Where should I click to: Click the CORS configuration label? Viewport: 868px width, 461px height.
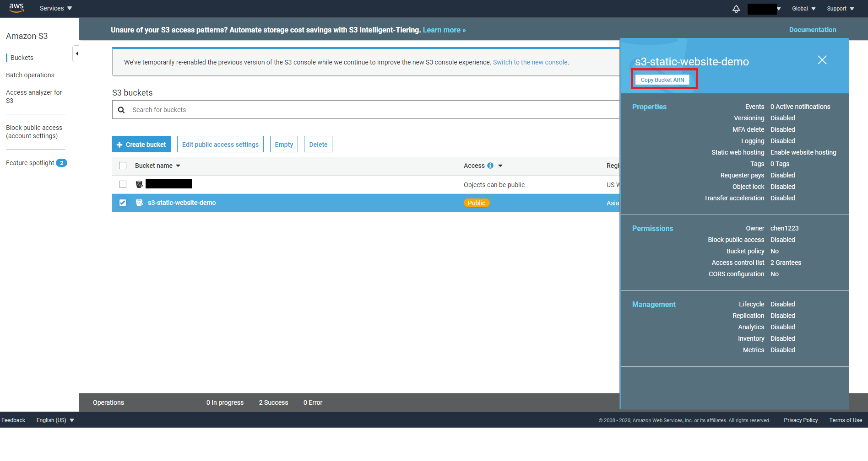click(736, 274)
